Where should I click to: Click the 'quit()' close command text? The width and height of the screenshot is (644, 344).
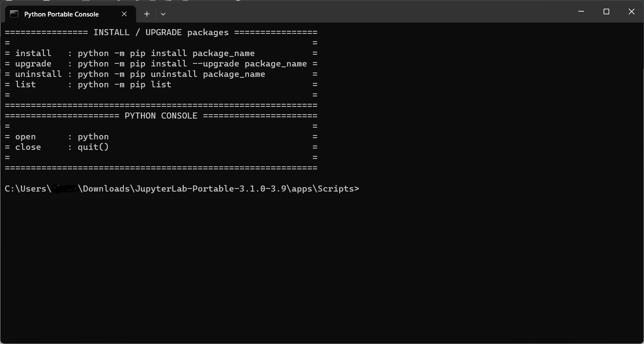[x=93, y=147]
